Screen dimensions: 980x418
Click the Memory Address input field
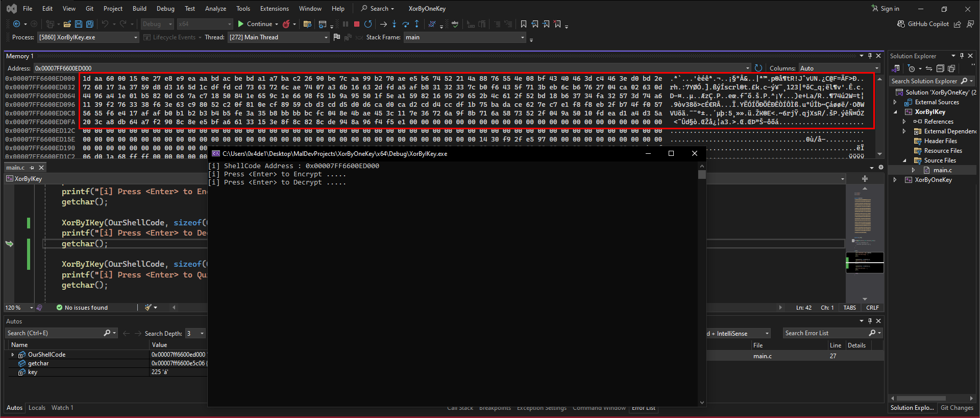(391, 68)
